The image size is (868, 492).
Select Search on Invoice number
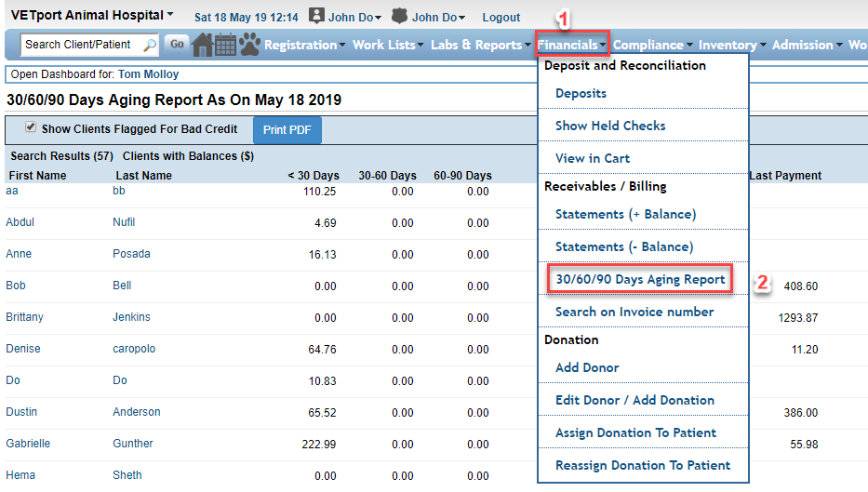[634, 312]
